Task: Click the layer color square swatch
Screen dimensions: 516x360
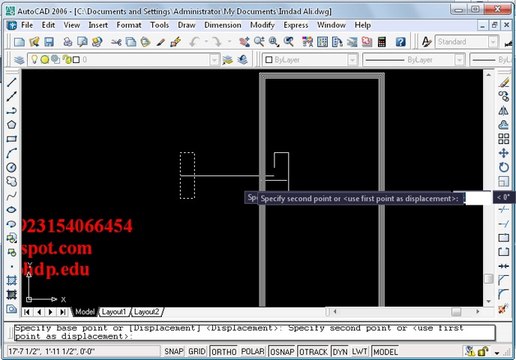Action: point(76,60)
